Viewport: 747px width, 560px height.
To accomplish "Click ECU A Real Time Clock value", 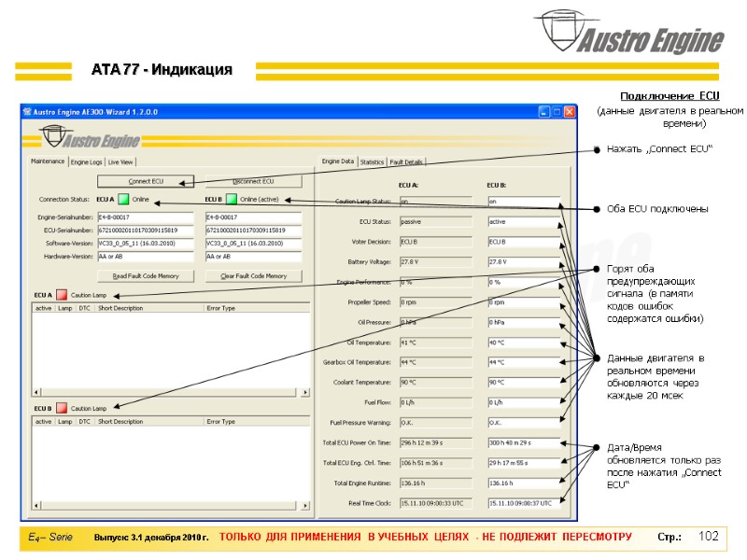I will pos(435,503).
